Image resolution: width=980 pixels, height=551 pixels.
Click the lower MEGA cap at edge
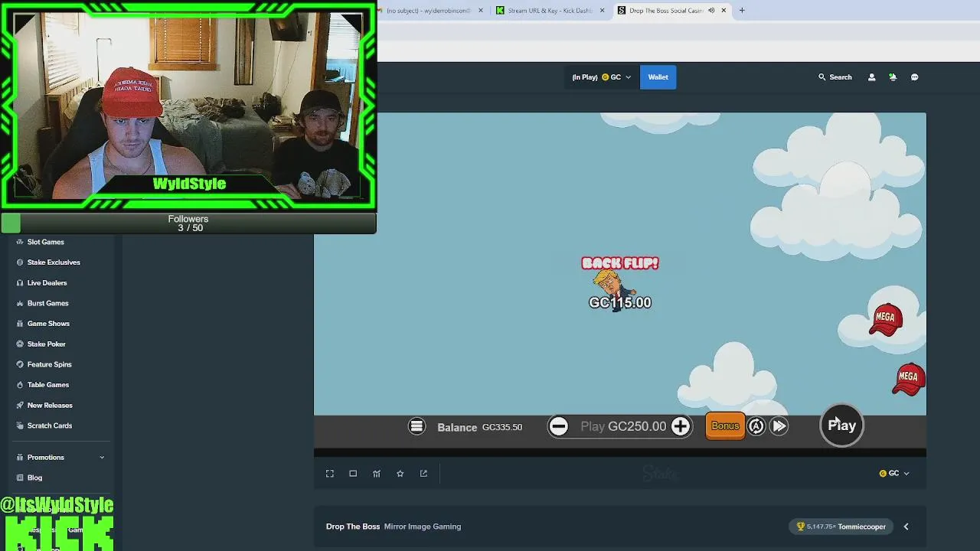[x=909, y=380]
